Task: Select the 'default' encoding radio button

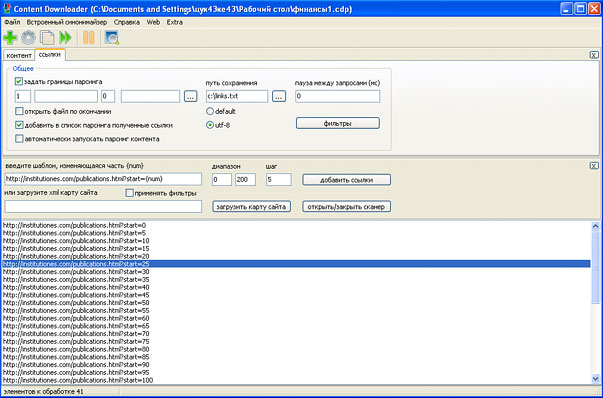Action: point(210,112)
